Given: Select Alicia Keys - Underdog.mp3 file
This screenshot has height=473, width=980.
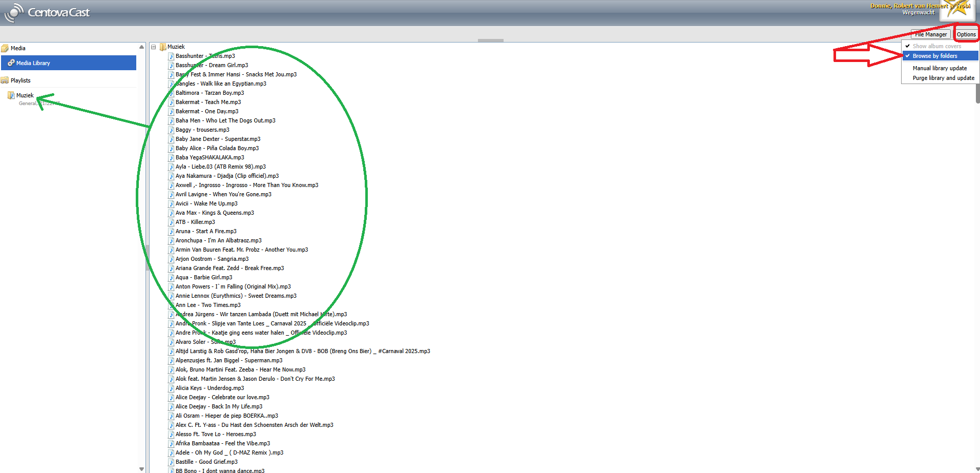Looking at the screenshot, I should click(x=210, y=388).
